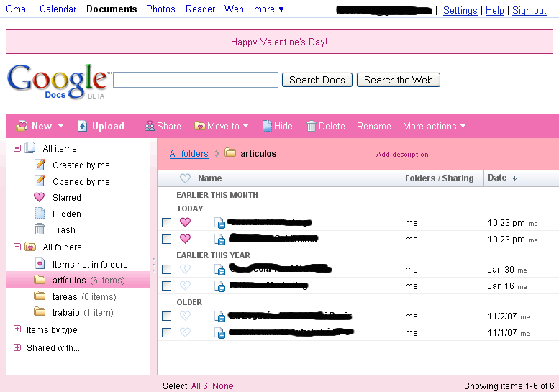
Task: Click the Hide dashed-page icon
Action: pyautogui.click(x=267, y=126)
